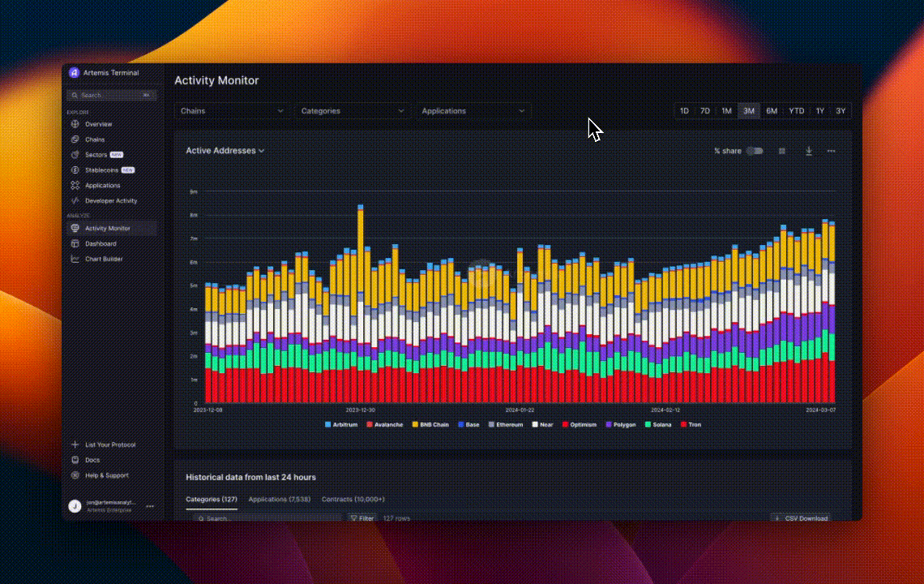Screen dimensions: 924x584
Task: Toggle the Polygon legend swatch
Action: pyautogui.click(x=609, y=424)
